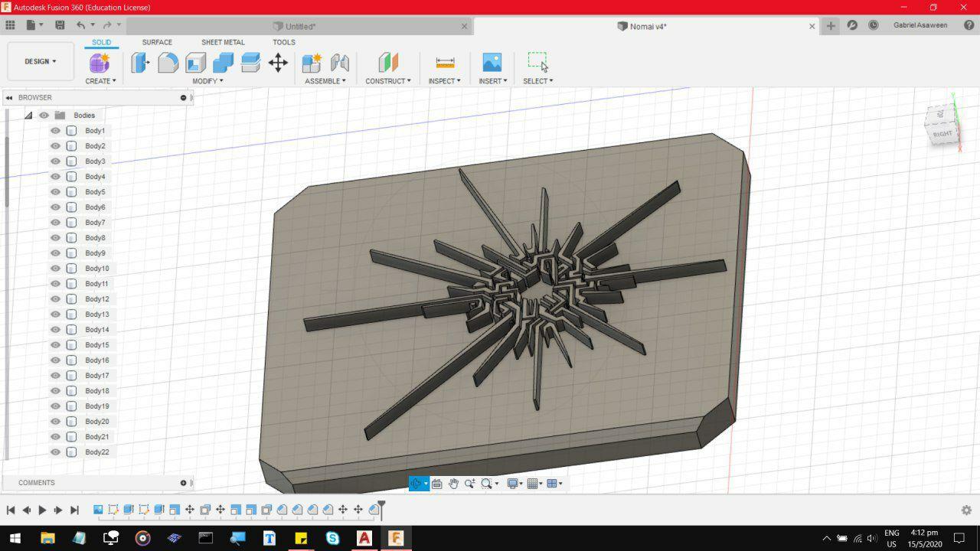Click the RIGHT face of the ViewCube

click(942, 133)
